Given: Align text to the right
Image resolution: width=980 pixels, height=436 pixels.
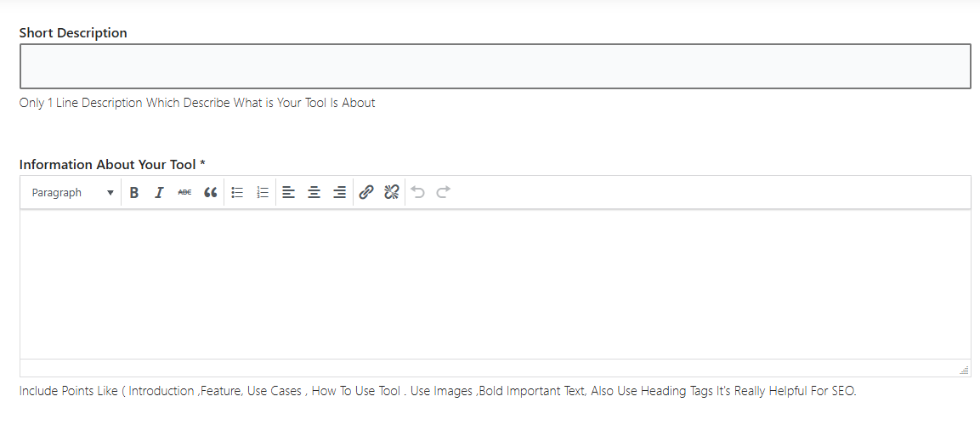Looking at the screenshot, I should tap(339, 192).
